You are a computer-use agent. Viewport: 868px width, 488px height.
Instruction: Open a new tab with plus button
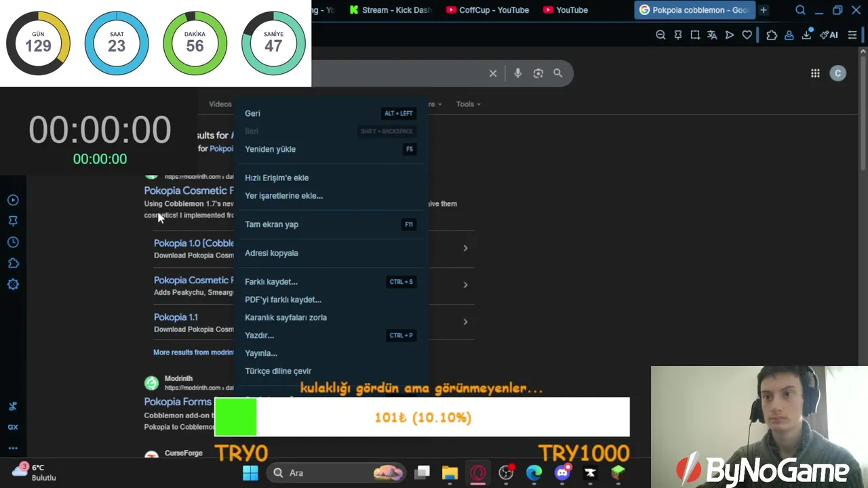coord(764,10)
